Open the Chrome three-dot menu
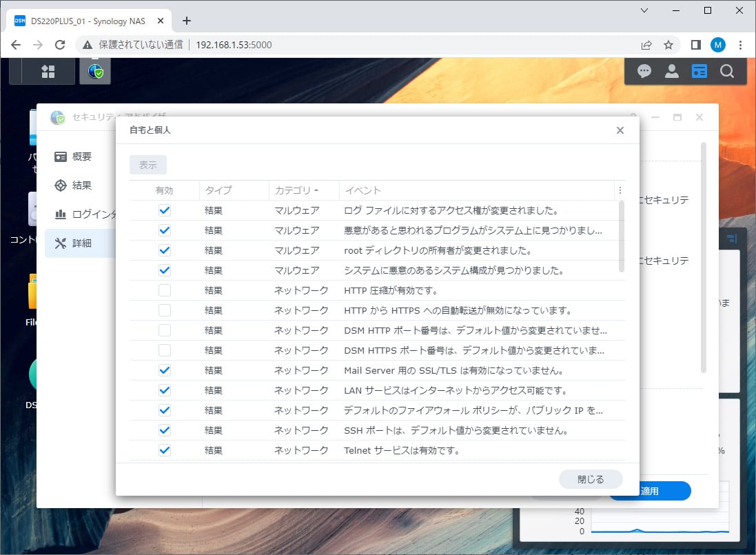756x555 pixels. (740, 45)
